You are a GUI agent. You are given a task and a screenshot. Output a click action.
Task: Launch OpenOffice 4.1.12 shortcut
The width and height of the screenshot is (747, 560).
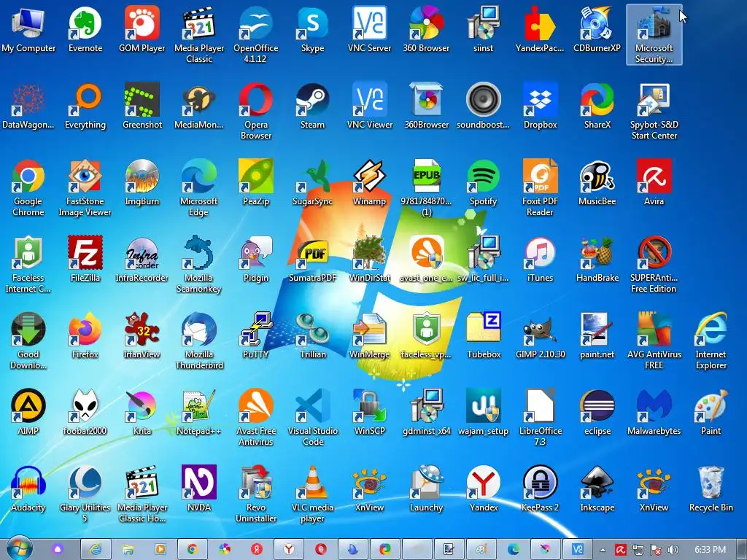pyautogui.click(x=256, y=35)
